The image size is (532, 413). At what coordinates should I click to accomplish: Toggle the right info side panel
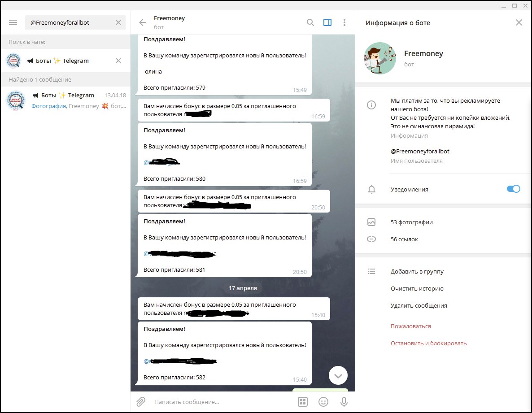[327, 22]
